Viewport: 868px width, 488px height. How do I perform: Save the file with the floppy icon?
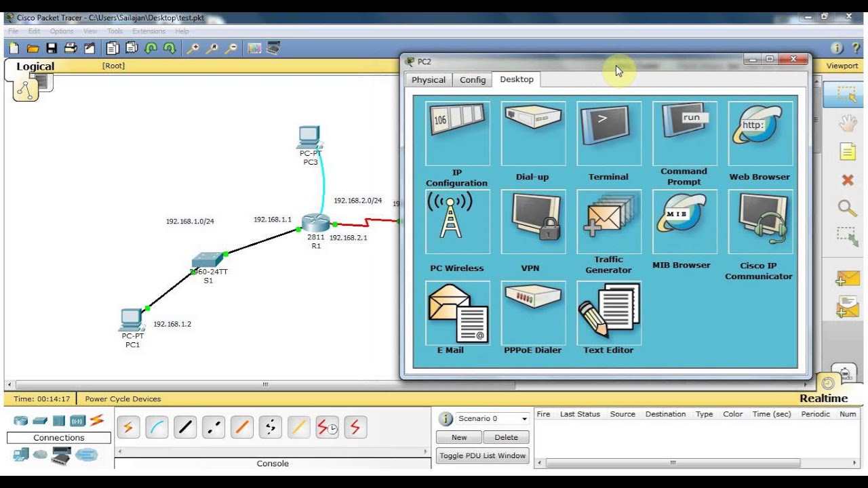coord(52,48)
